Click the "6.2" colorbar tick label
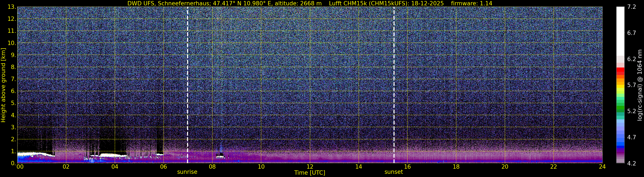 pyautogui.click(x=632, y=59)
